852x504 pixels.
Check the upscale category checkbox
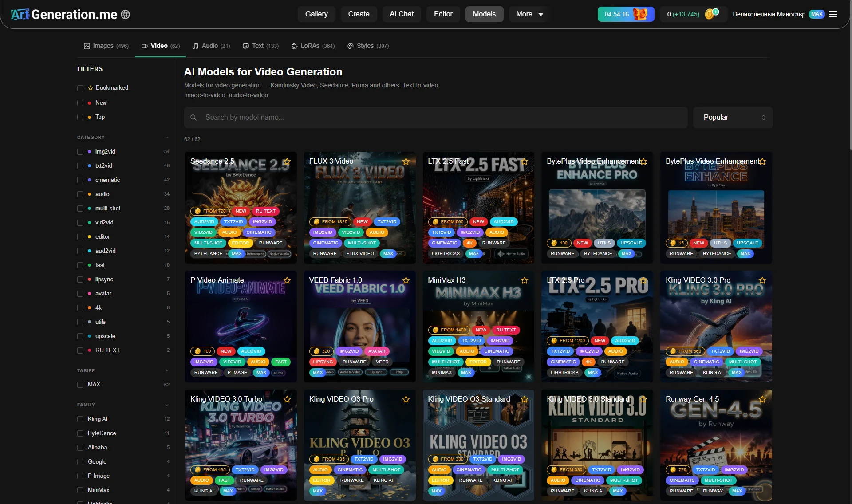pyautogui.click(x=80, y=336)
